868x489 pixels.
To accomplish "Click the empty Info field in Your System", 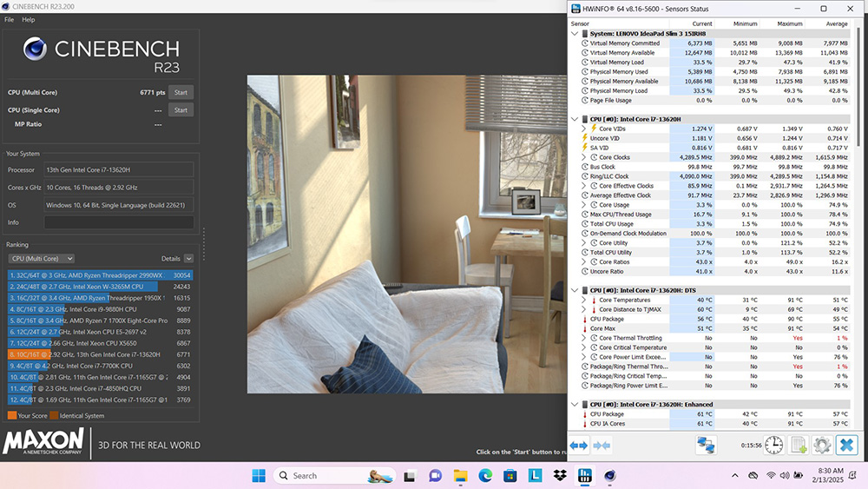I will [119, 222].
